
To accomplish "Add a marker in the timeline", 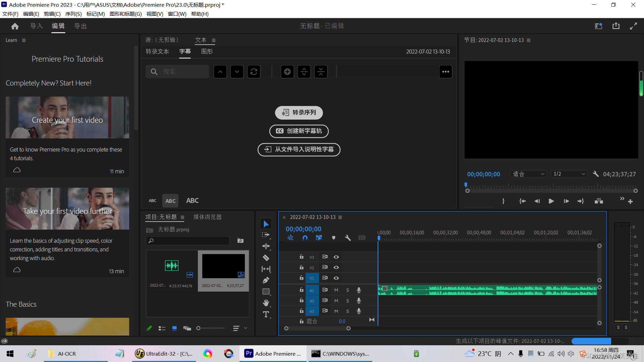I will click(334, 238).
